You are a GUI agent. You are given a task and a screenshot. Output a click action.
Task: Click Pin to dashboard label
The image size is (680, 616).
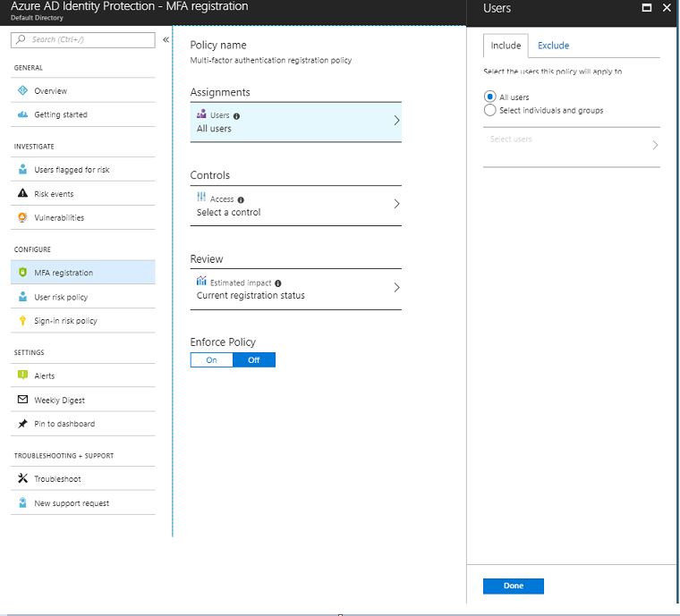click(x=64, y=424)
